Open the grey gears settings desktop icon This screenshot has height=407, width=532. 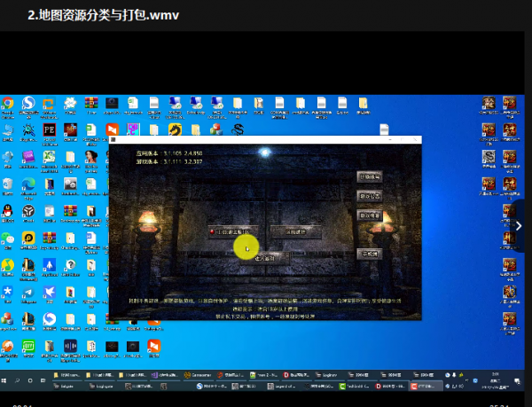pos(70,184)
